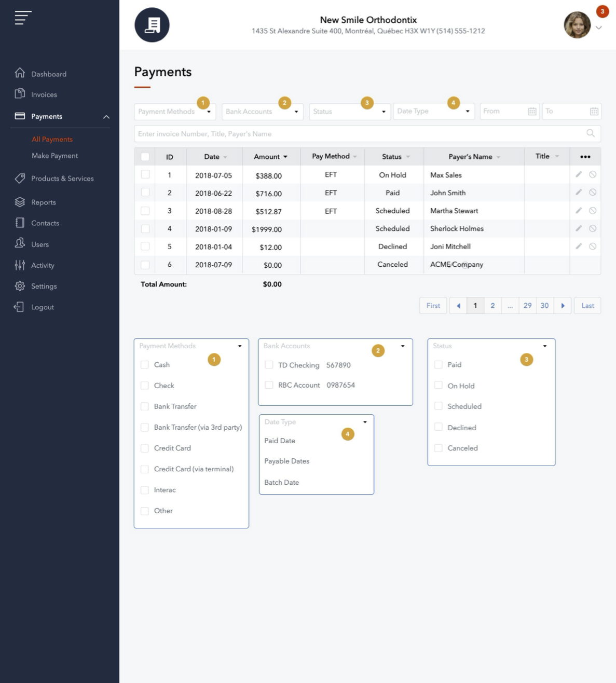The width and height of the screenshot is (616, 683).
Task: Click the invoice search input field
Action: click(x=358, y=134)
